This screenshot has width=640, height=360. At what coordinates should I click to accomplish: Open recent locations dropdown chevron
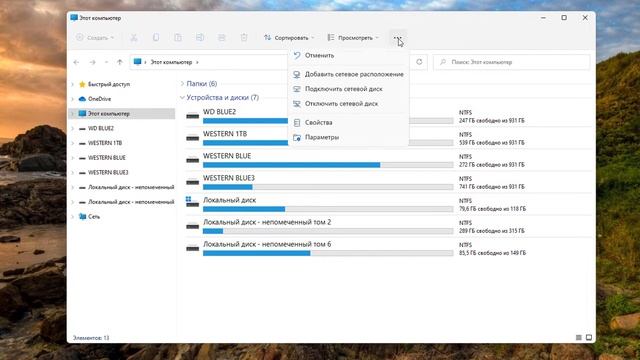[x=107, y=62]
